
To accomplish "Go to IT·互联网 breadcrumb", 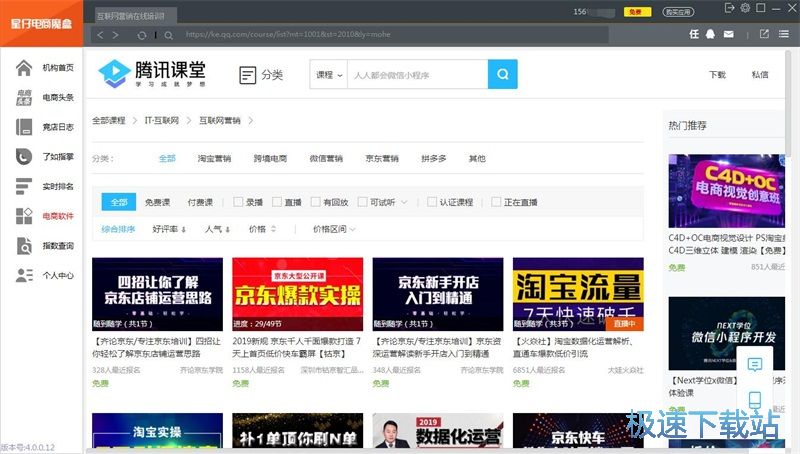I will tap(162, 120).
